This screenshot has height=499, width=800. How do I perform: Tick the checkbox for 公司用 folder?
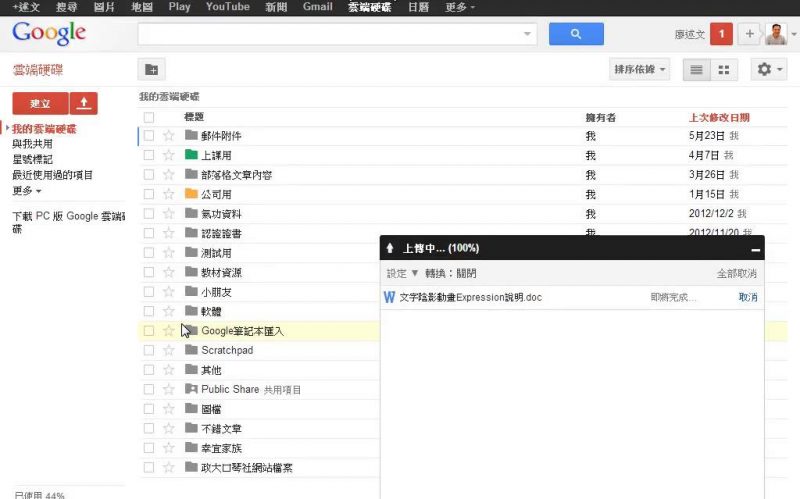(148, 194)
